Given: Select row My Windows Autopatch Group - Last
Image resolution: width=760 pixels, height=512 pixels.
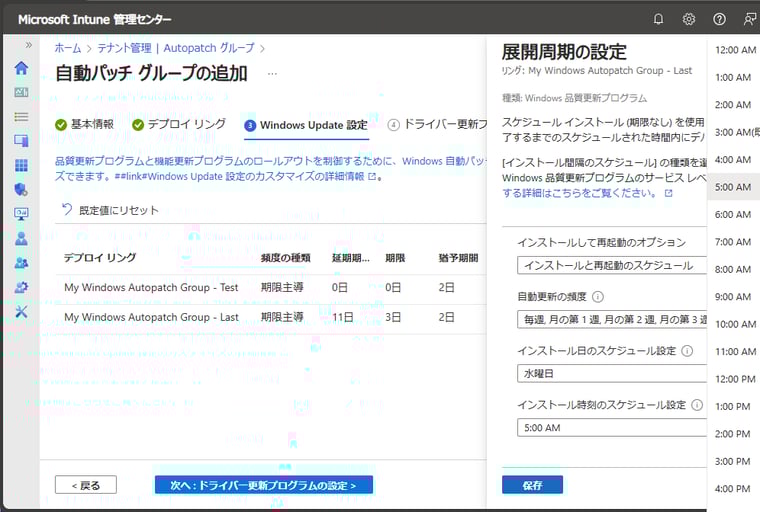Looking at the screenshot, I should 270,317.
